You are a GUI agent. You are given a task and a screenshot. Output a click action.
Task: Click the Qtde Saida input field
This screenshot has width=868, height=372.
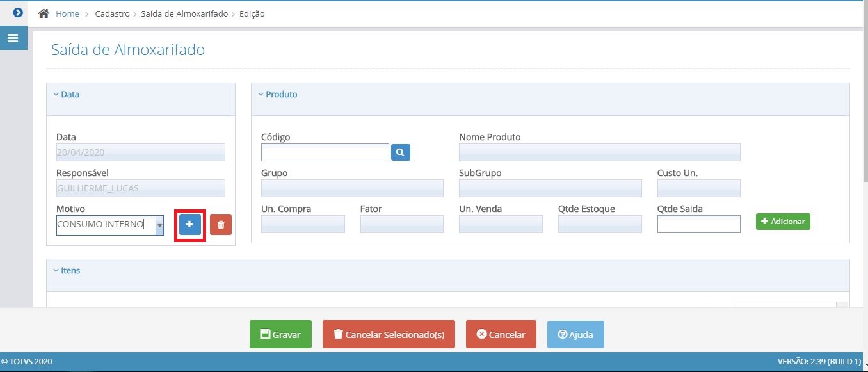point(699,224)
